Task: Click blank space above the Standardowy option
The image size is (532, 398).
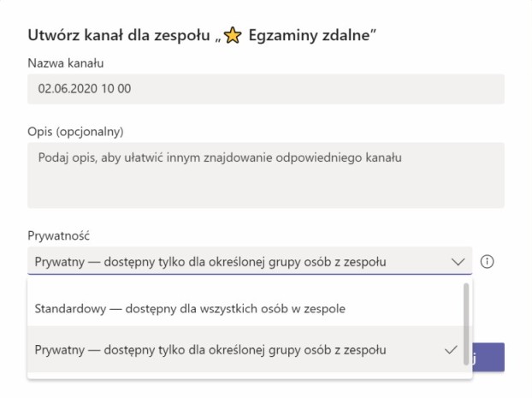Action: click(245, 285)
